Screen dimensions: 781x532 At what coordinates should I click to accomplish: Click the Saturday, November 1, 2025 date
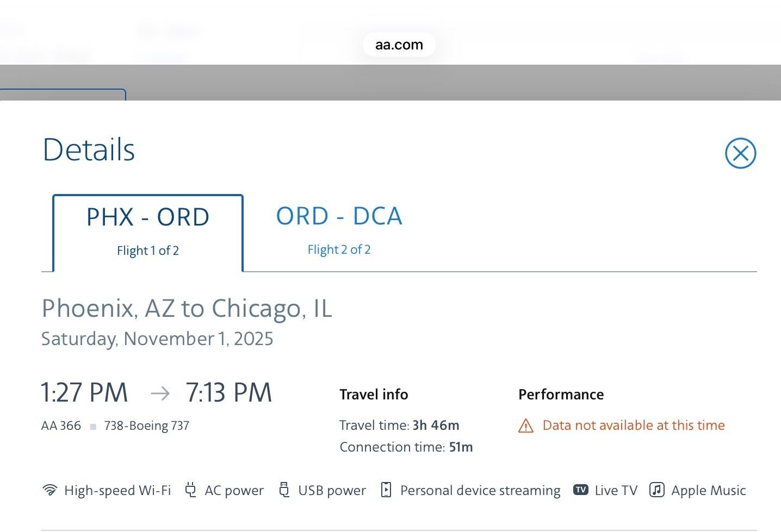[157, 339]
